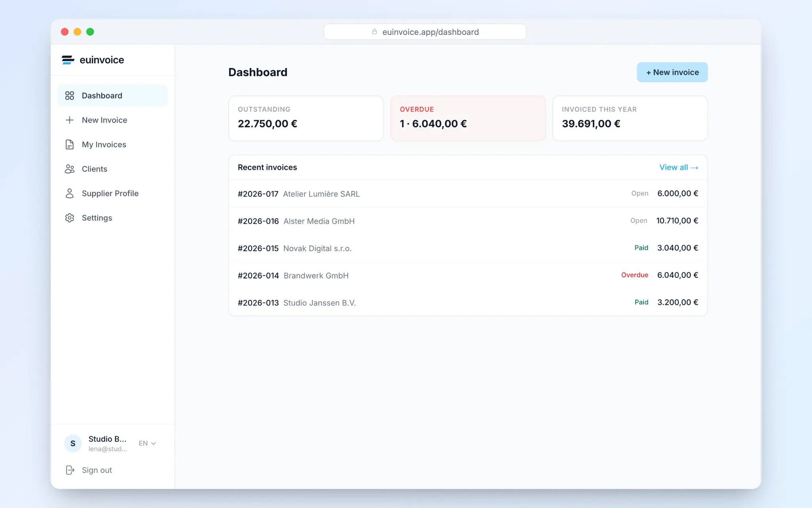The height and width of the screenshot is (508, 812).
Task: Open My Invoices page
Action: coord(113,144)
